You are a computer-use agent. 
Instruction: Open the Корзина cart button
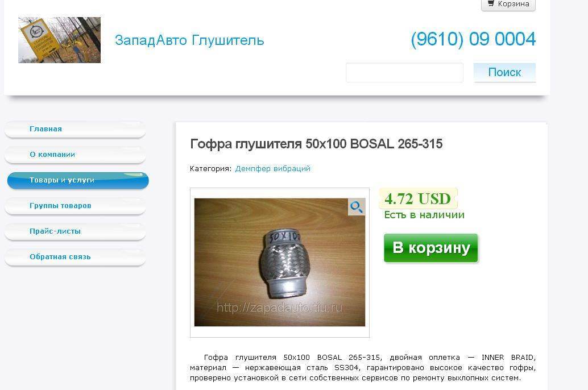pyautogui.click(x=508, y=5)
